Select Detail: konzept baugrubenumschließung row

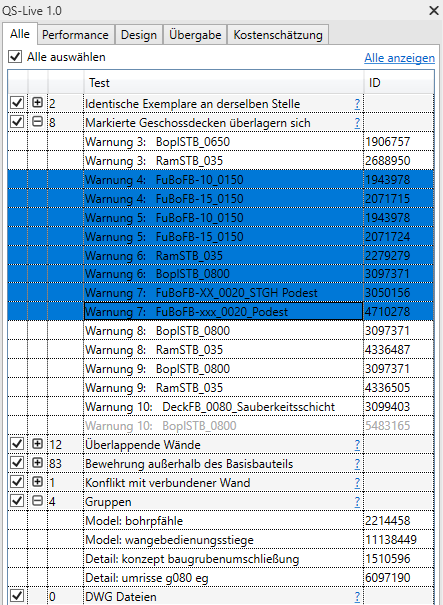(221, 558)
